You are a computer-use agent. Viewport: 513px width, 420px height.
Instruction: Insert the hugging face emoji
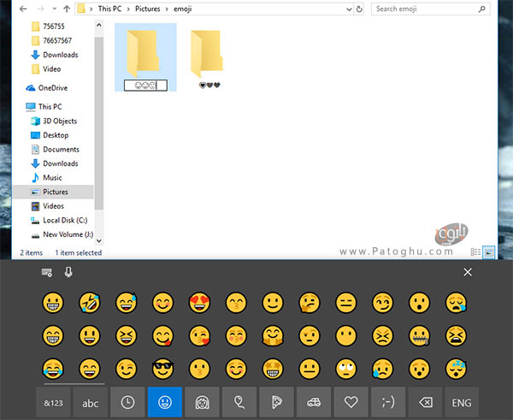(x=273, y=336)
